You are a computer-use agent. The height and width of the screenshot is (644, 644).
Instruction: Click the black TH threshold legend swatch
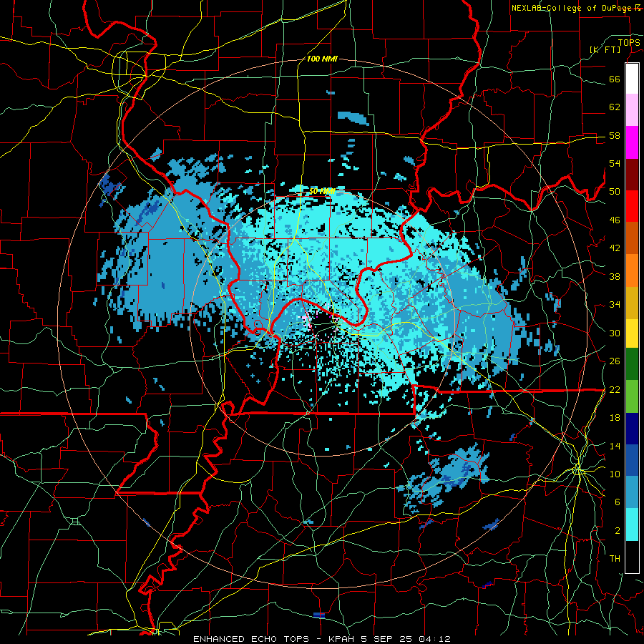(632, 557)
